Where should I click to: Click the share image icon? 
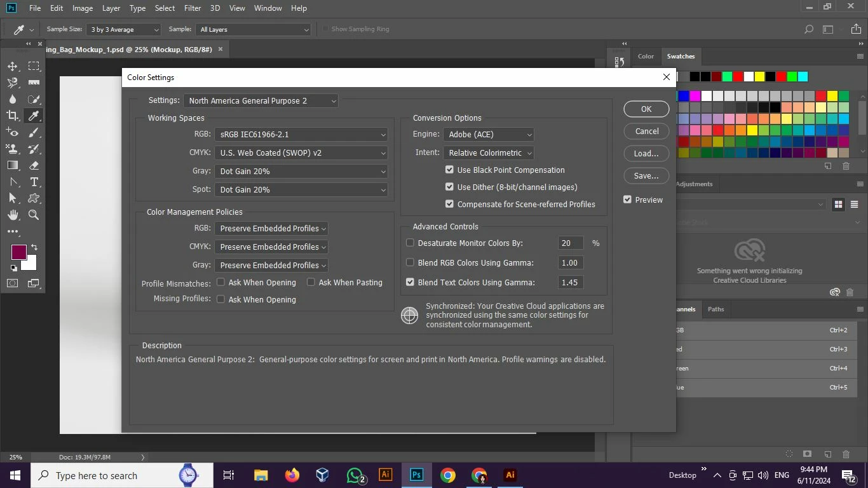[x=855, y=29]
